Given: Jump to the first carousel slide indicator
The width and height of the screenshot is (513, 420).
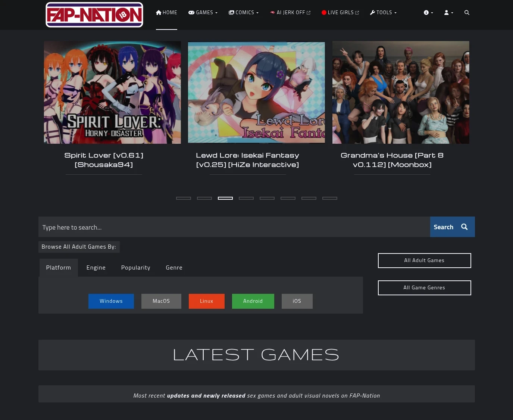Looking at the screenshot, I should click(x=184, y=198).
